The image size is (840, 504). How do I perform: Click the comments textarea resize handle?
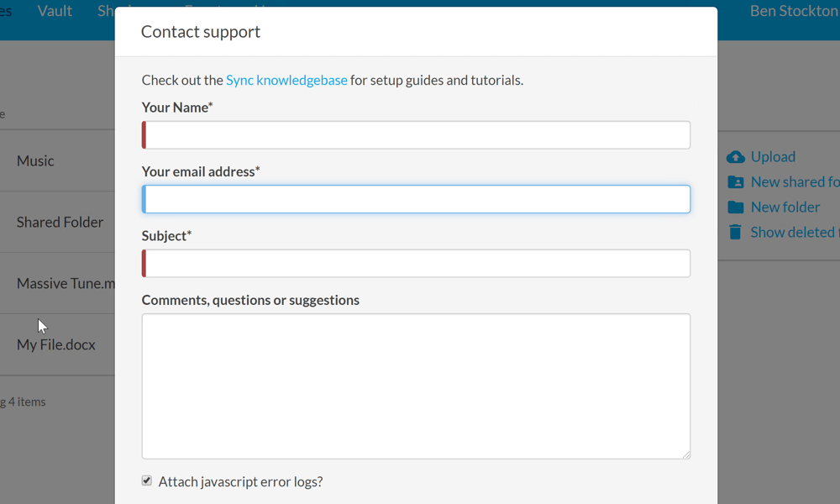[685, 454]
